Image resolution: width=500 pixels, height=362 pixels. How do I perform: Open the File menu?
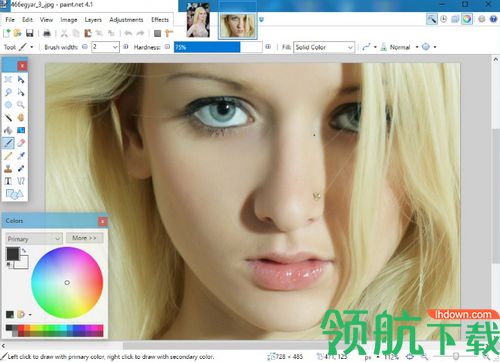(10, 20)
